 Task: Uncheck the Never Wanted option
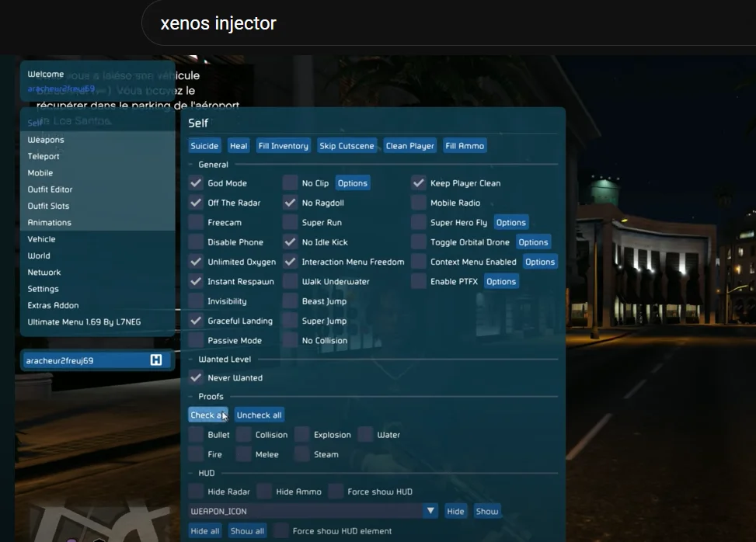pyautogui.click(x=196, y=378)
